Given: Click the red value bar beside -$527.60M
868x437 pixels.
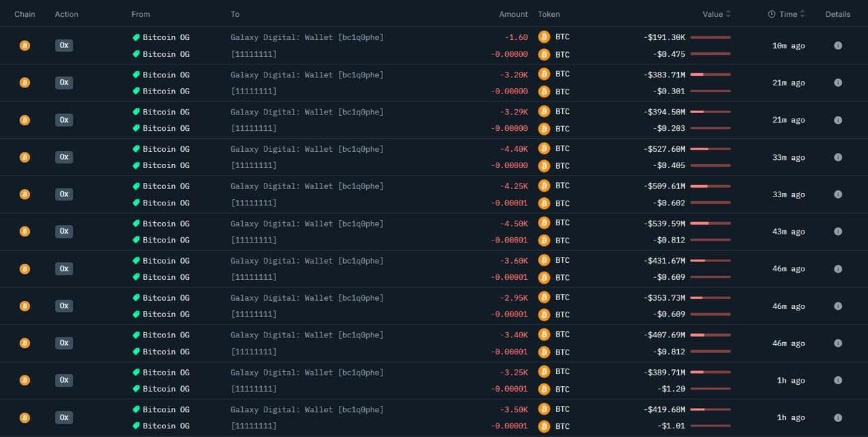Looking at the screenshot, I should [x=710, y=149].
